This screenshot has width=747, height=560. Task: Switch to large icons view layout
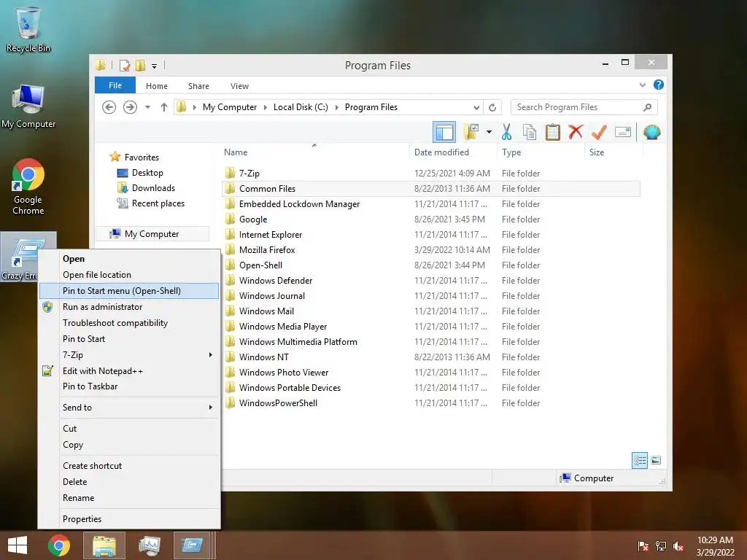(656, 460)
